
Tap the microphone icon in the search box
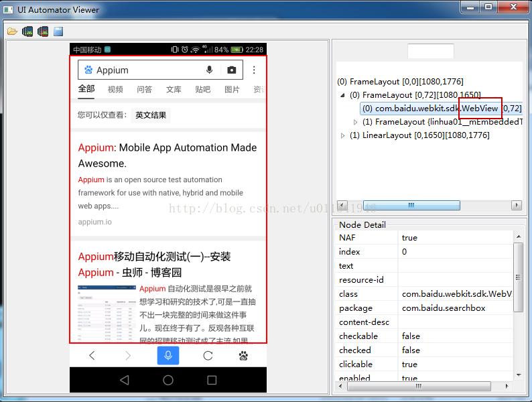tap(209, 70)
